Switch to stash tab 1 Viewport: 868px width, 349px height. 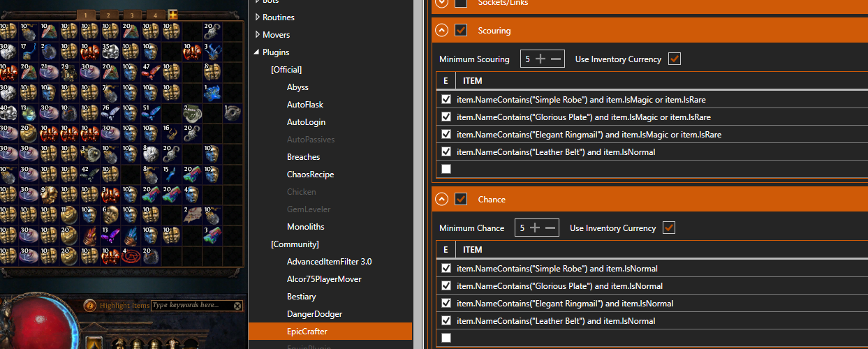86,15
